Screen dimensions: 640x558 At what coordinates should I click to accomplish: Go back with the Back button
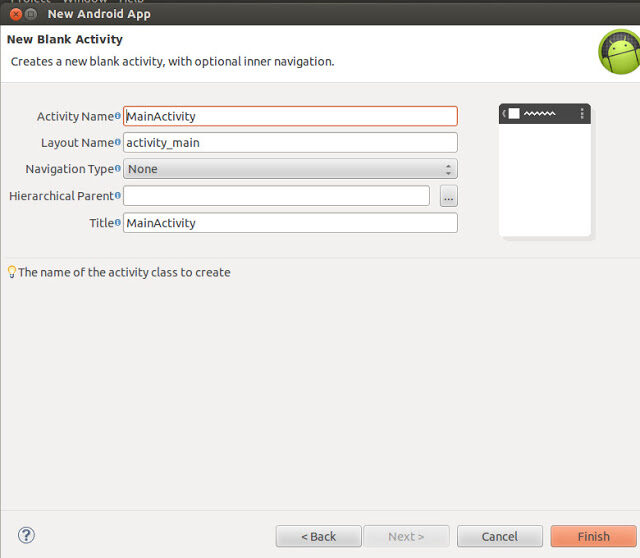coord(319,536)
